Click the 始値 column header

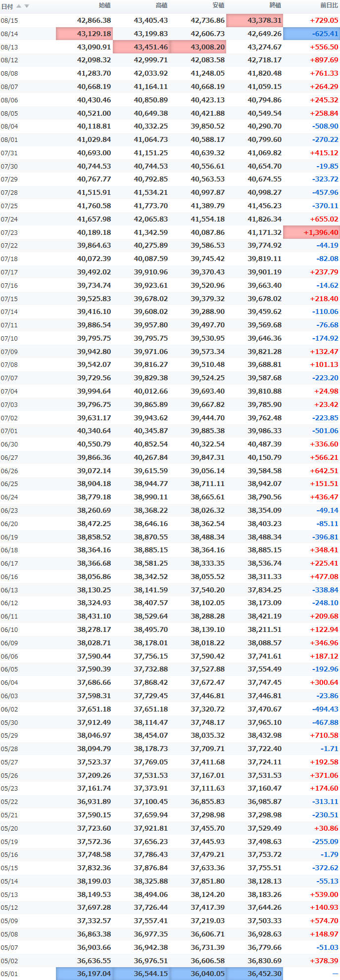click(x=104, y=5)
